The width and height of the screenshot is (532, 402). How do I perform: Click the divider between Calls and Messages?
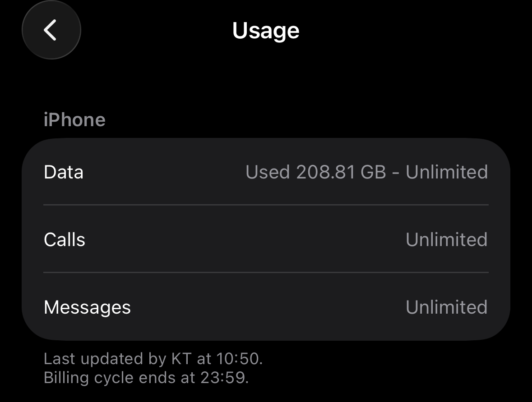click(x=266, y=272)
